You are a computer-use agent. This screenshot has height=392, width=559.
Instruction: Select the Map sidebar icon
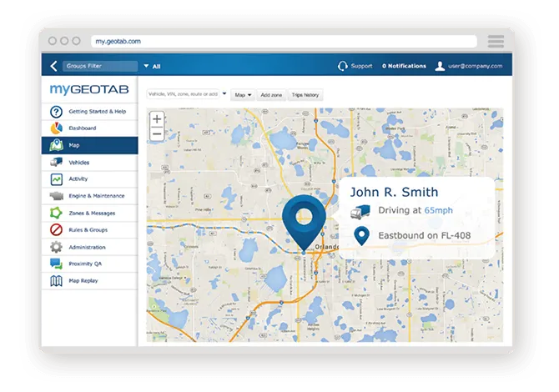(56, 145)
